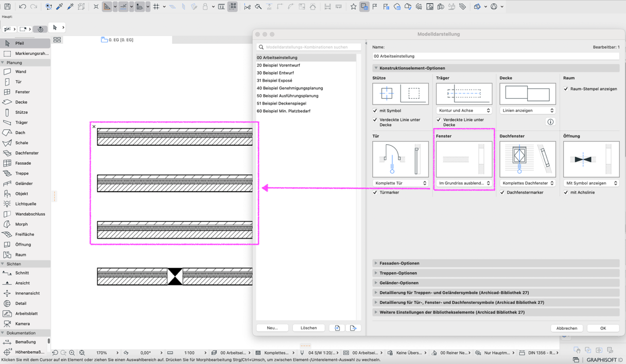Open the 'Mit Symbol anzeigen' dropdown
626x364 pixels.
[592, 183]
